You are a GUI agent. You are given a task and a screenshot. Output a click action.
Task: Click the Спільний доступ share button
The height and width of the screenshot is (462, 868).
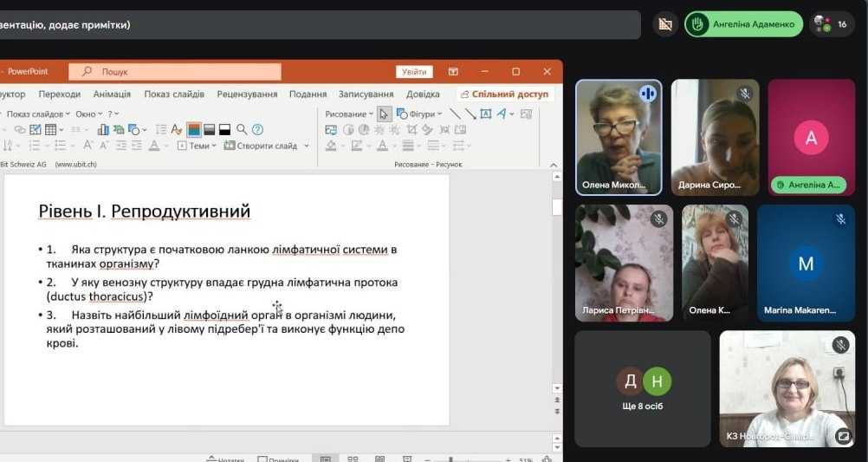(503, 94)
